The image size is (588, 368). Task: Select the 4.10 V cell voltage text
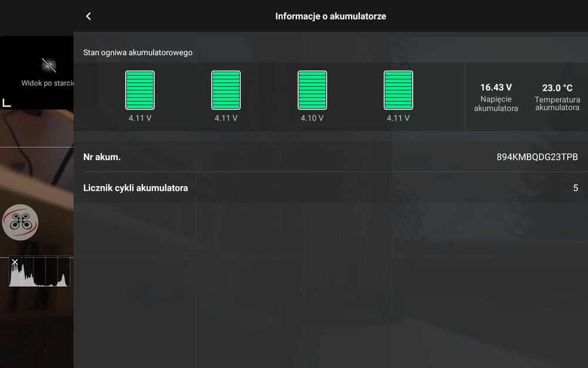[x=312, y=118]
